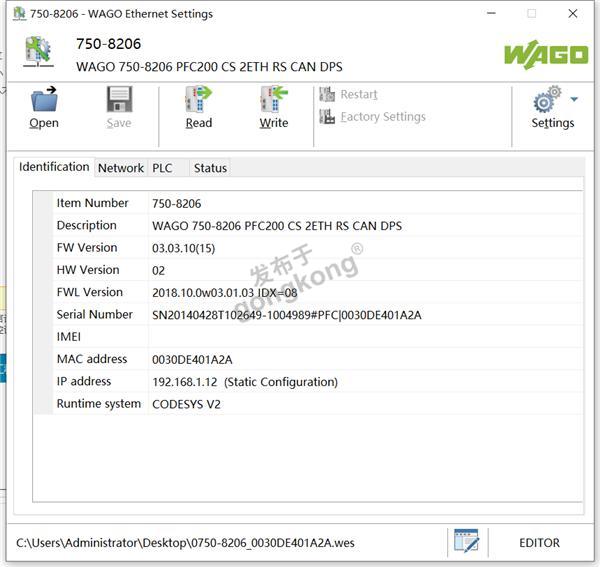
Task: Switch to the Identification tab
Action: coord(54,167)
